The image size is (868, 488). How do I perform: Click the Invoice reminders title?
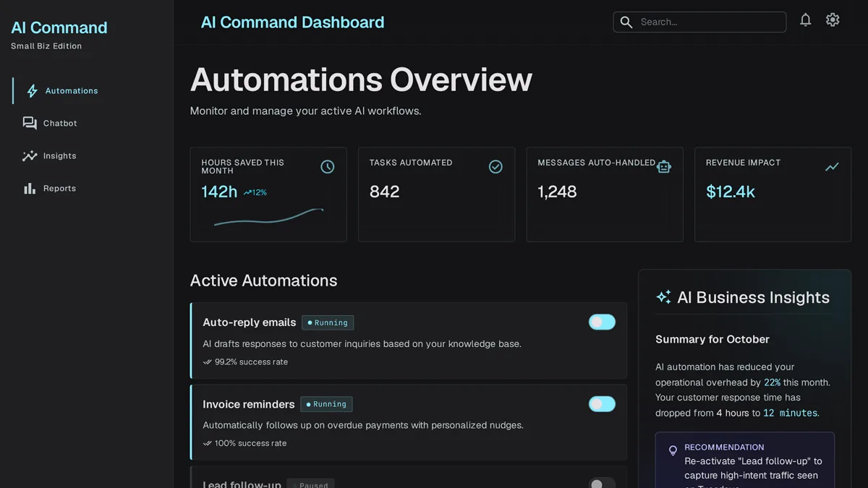[x=249, y=404]
